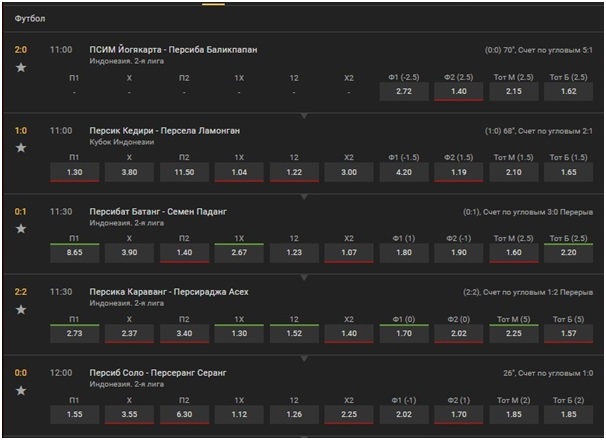Viewport: 606px width, 440px height.
Task: Open the Футбол section header
Action: click(30, 19)
